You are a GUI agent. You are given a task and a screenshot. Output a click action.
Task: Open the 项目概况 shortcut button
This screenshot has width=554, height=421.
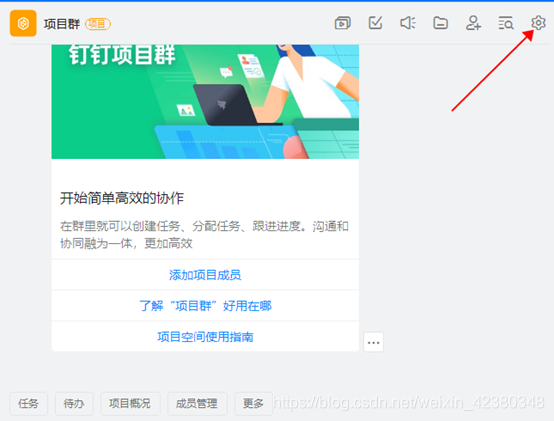130,403
